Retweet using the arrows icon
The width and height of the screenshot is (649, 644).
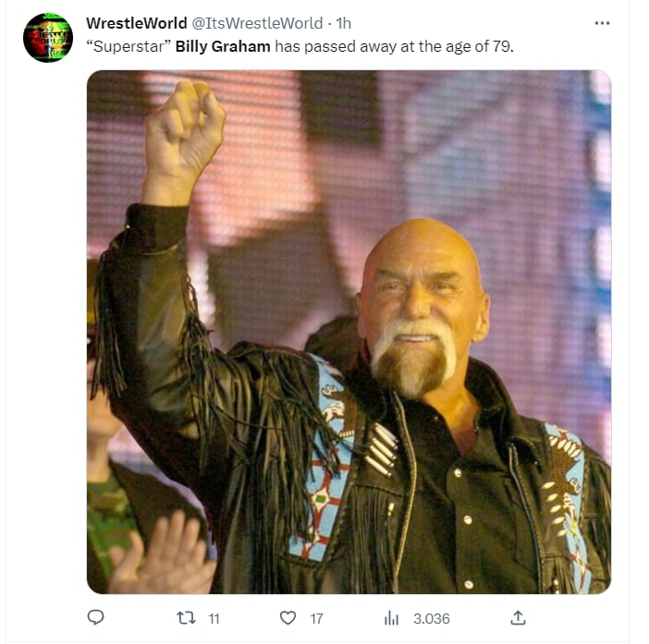(x=186, y=618)
